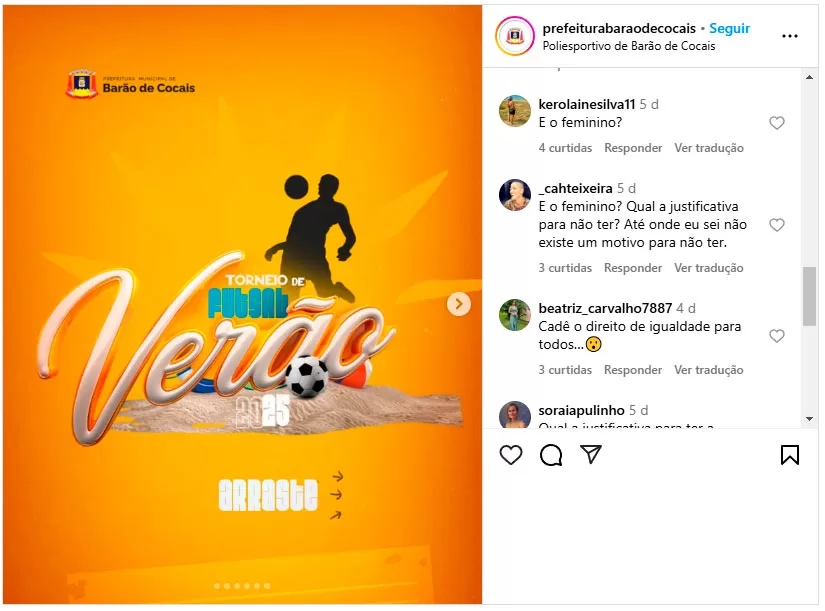The width and height of the screenshot is (825, 611).
Task: Open the three-dot more options menu
Action: click(x=789, y=36)
